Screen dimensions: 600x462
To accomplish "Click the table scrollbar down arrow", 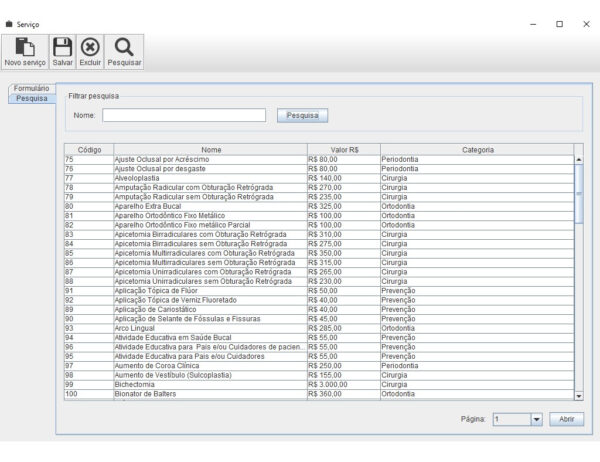I will click(x=579, y=396).
